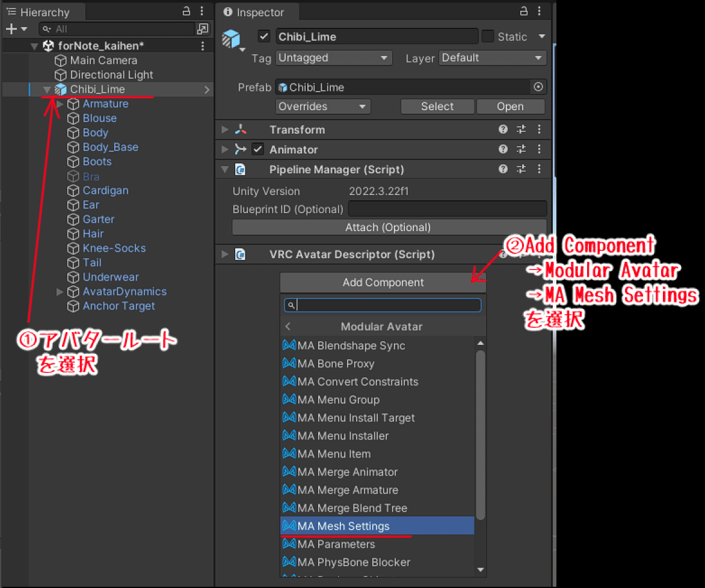Viewport: 705px width, 588px height.
Task: Open the Animator component more options menu
Action: coord(539,149)
